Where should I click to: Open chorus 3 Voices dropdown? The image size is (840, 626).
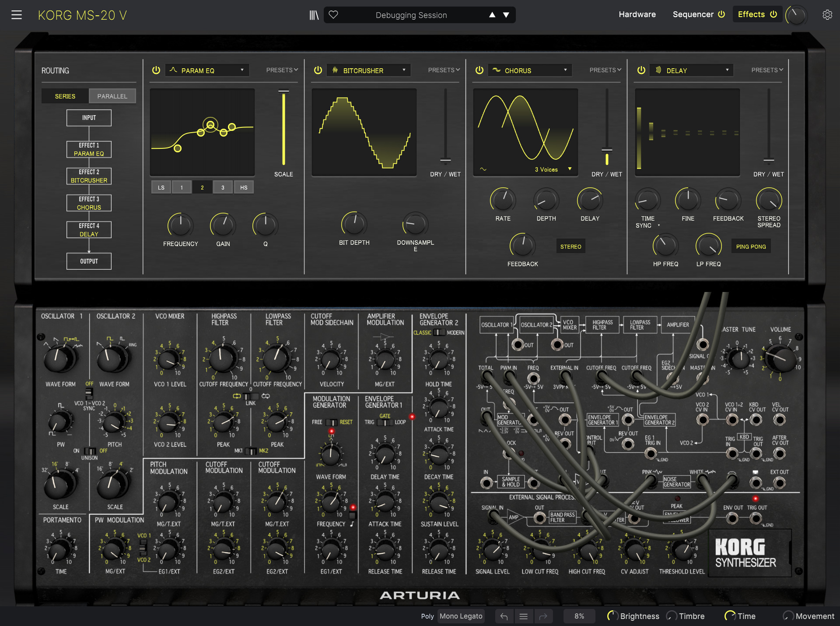tap(553, 169)
